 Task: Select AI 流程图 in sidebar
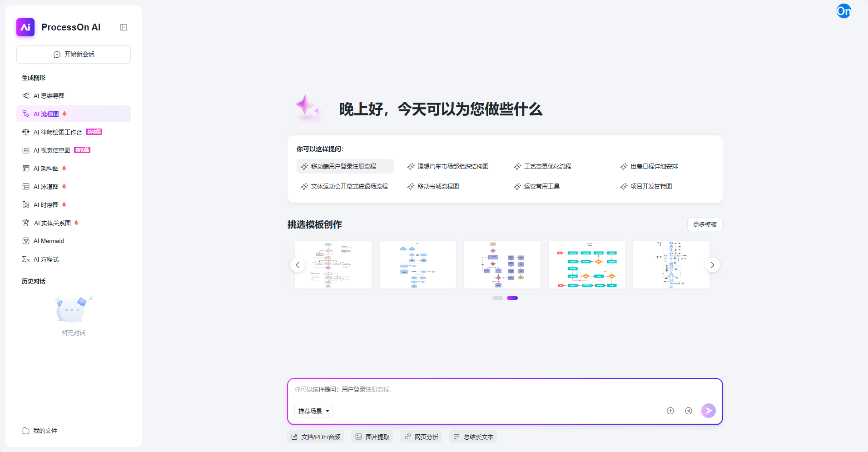coord(74,114)
